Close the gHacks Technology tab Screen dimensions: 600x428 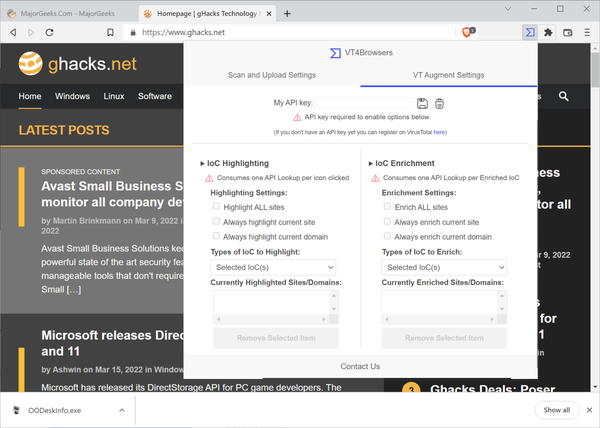pos(269,14)
